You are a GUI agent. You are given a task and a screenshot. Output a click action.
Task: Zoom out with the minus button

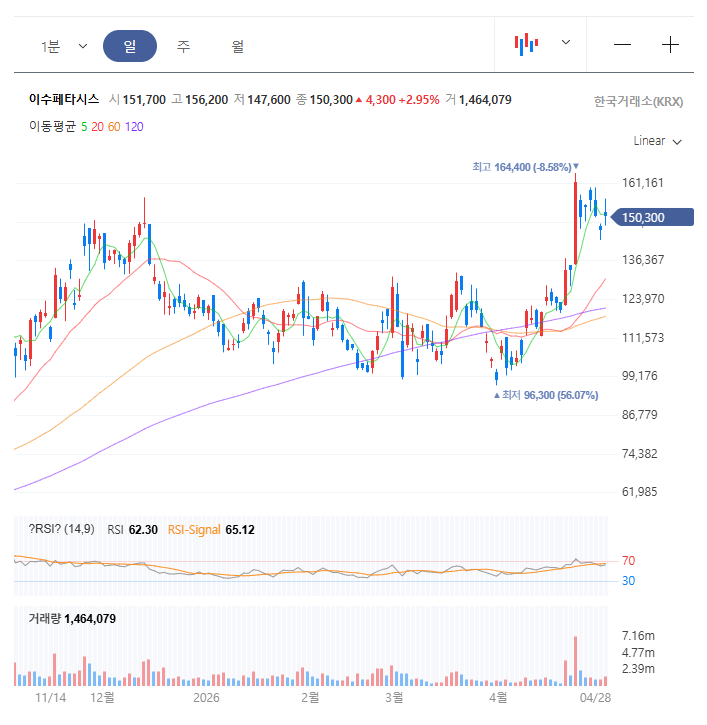(622, 45)
